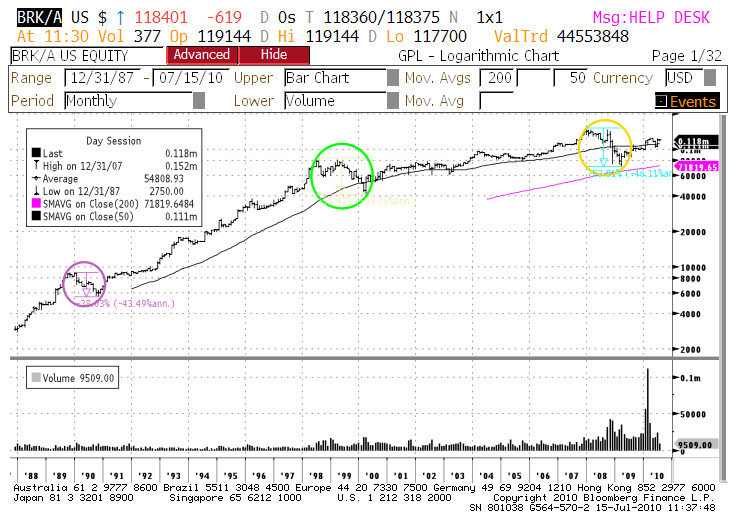Open the Upper Bar Chart dropdown arrow

click(392, 78)
